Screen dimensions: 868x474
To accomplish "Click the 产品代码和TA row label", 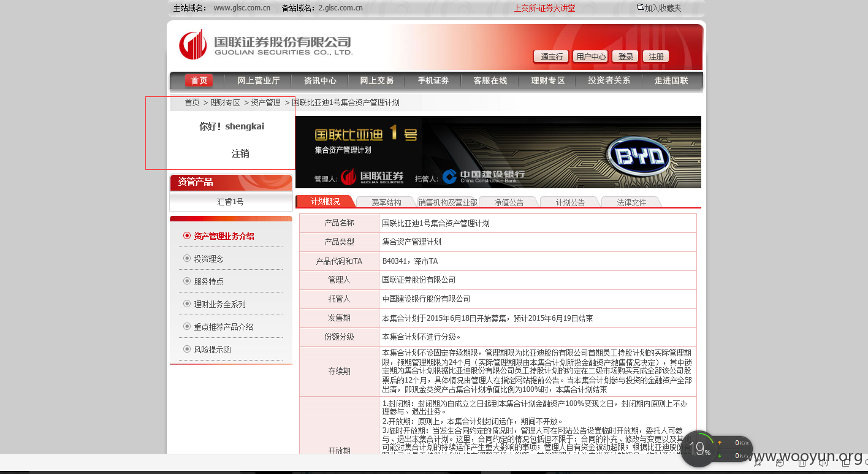I will coord(339,261).
